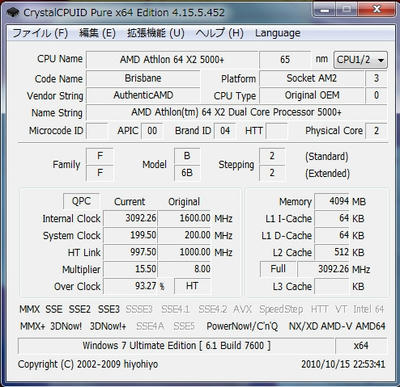The height and width of the screenshot is (387, 400).
Task: Click the empty Microcode ID field
Action: click(97, 130)
